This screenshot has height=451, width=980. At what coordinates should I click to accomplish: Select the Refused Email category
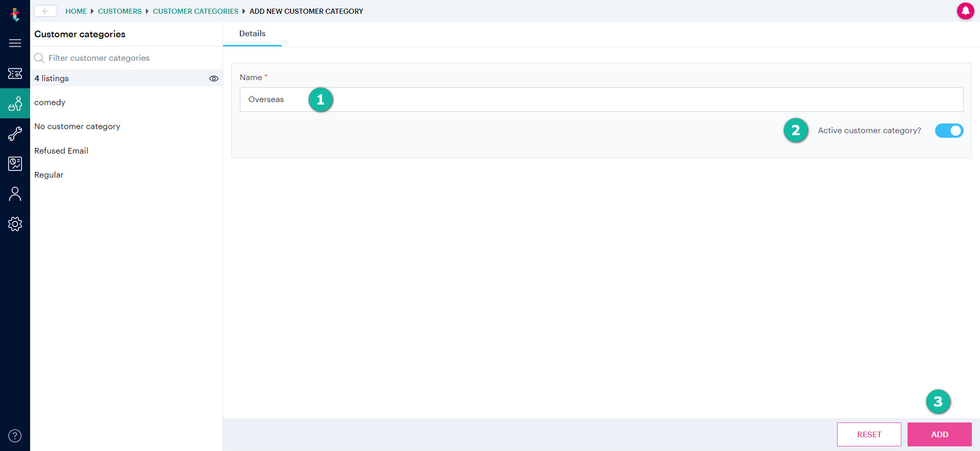(x=126, y=151)
